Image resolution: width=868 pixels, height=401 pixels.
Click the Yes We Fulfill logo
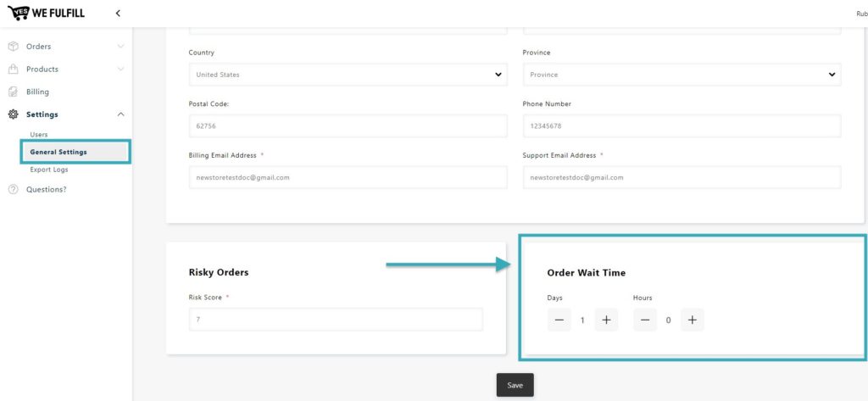pyautogui.click(x=47, y=13)
